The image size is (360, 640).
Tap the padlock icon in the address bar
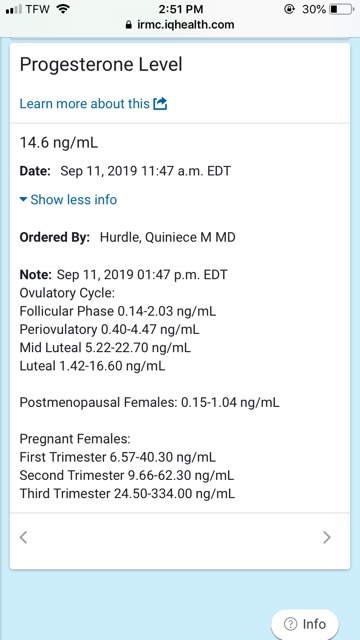129,25
